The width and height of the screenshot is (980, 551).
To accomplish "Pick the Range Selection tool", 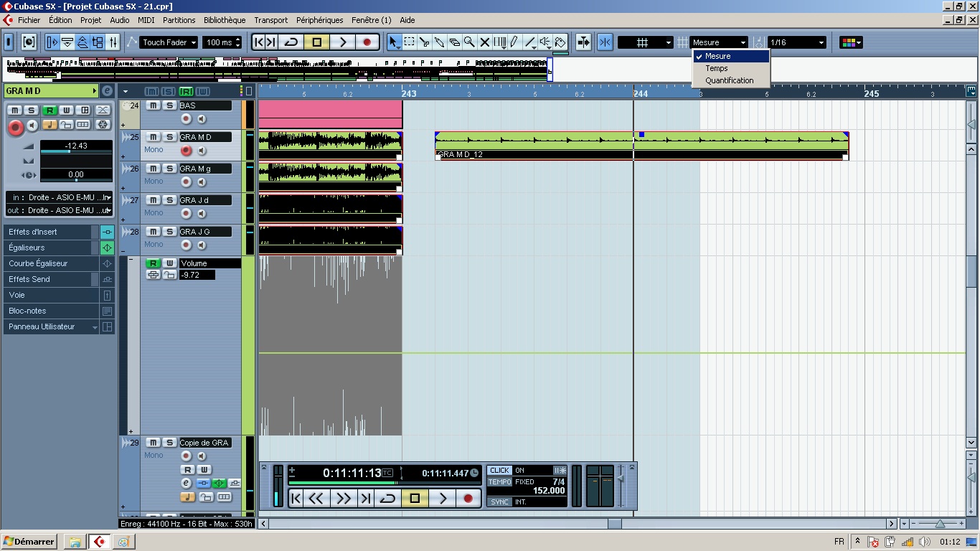I will 409,42.
